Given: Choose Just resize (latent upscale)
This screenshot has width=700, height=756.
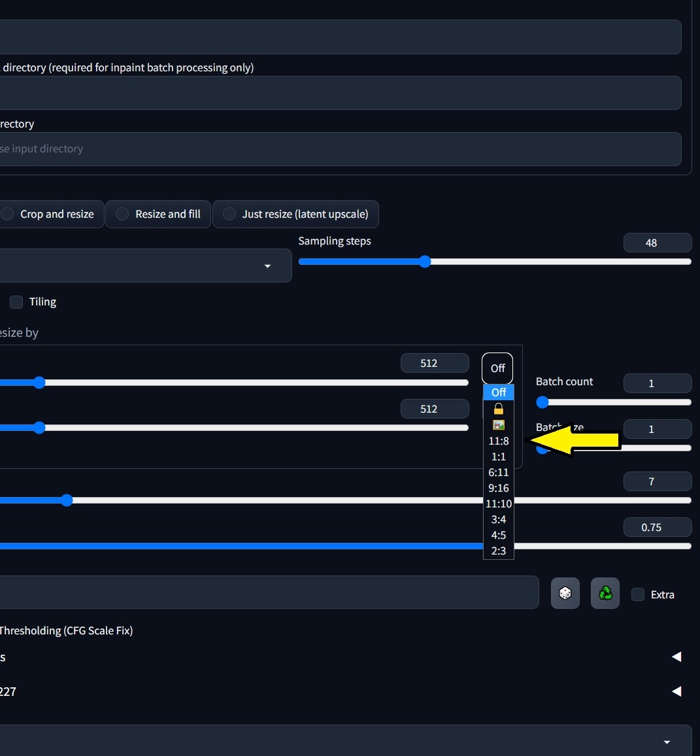Looking at the screenshot, I should (229, 214).
